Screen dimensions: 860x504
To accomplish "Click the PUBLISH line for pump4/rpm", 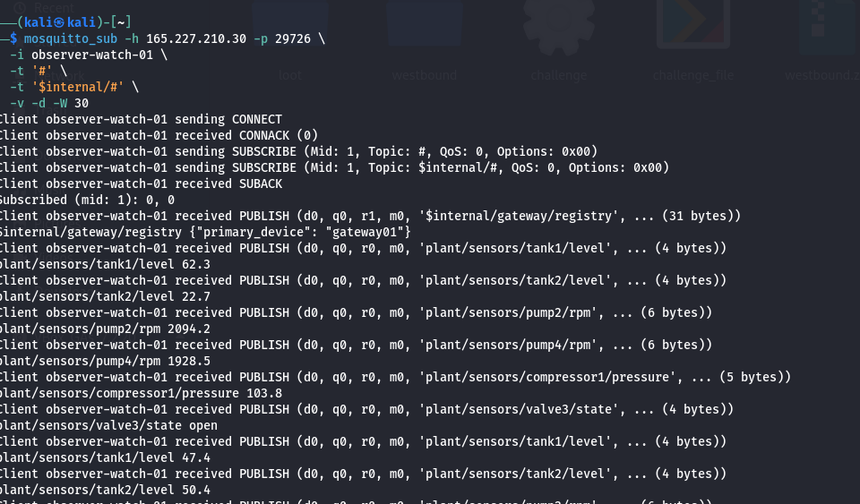I will pyautogui.click(x=356, y=346).
